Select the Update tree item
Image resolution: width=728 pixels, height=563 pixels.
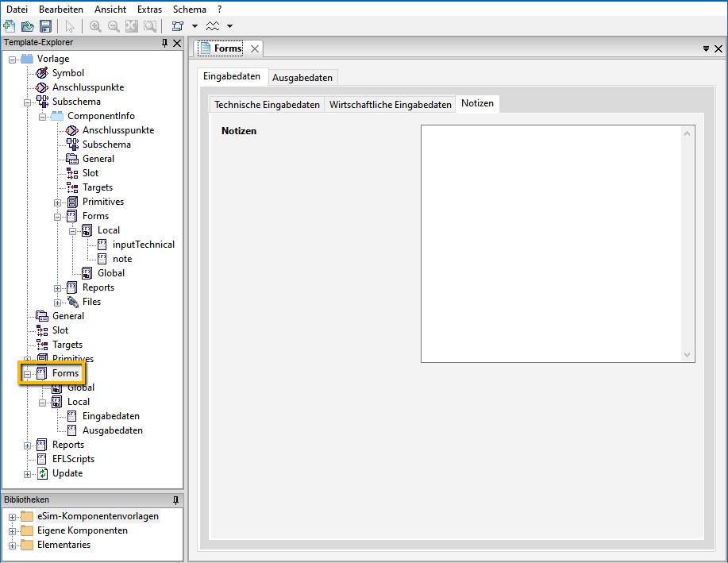67,473
